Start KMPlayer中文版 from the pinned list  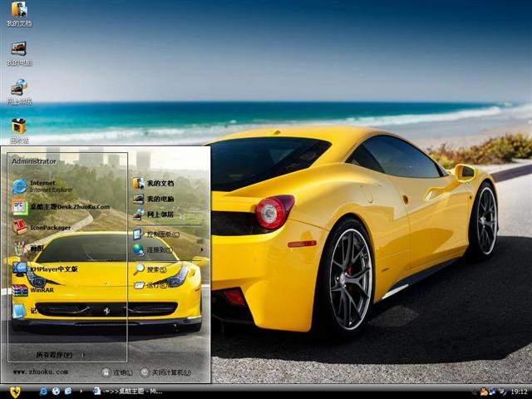52,269
